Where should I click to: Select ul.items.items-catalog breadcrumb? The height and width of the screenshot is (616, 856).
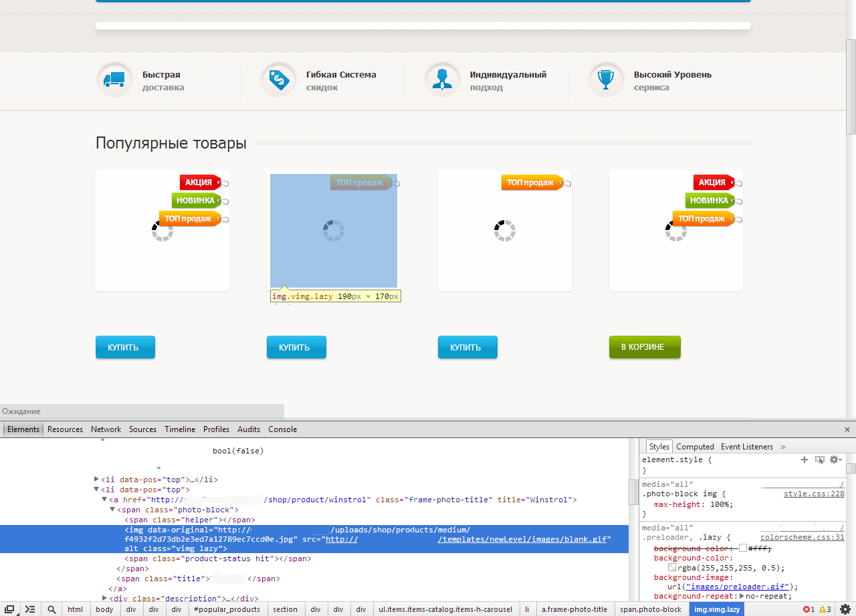point(445,609)
